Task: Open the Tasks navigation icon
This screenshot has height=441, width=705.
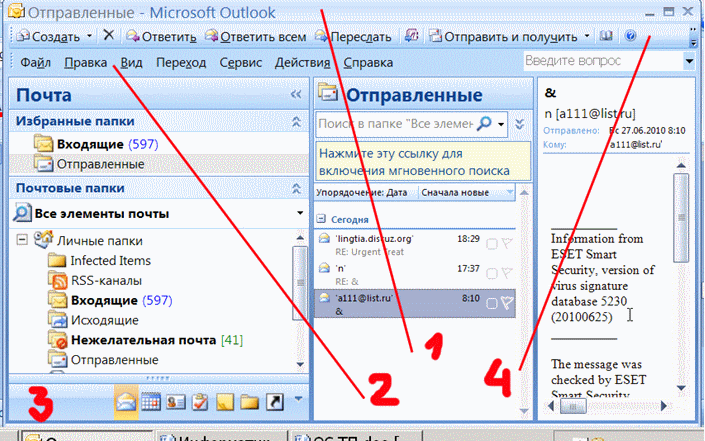Action: [199, 402]
